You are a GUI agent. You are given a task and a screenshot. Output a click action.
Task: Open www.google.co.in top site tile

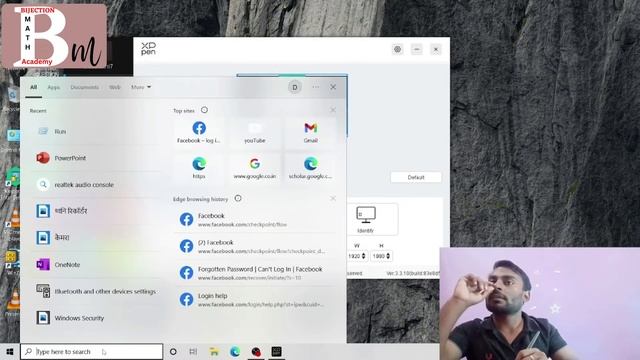point(255,168)
